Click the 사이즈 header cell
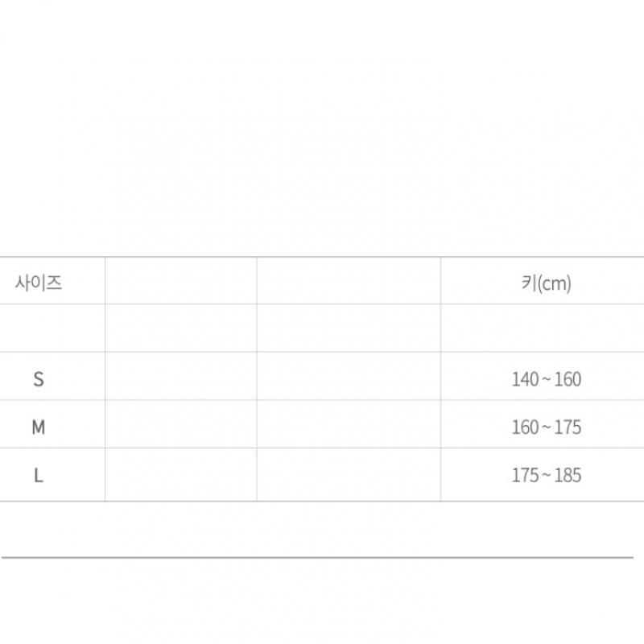This screenshot has height=644, width=644. coord(39,283)
